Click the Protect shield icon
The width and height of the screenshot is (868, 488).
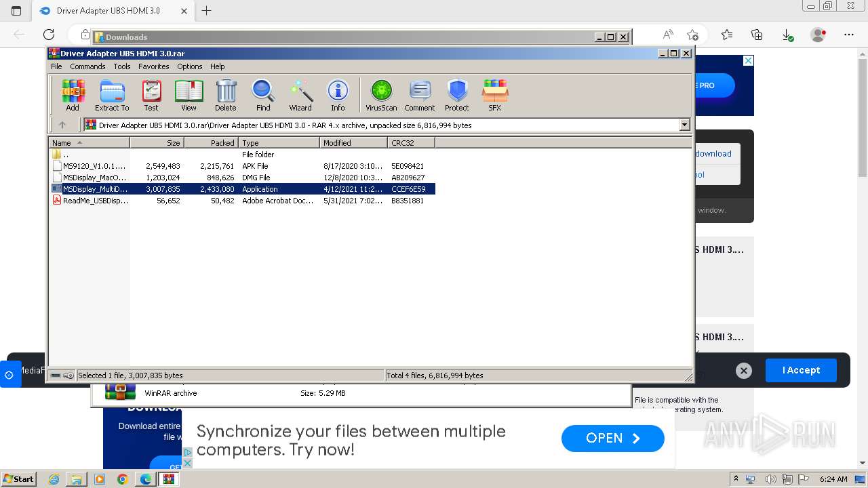tap(457, 95)
